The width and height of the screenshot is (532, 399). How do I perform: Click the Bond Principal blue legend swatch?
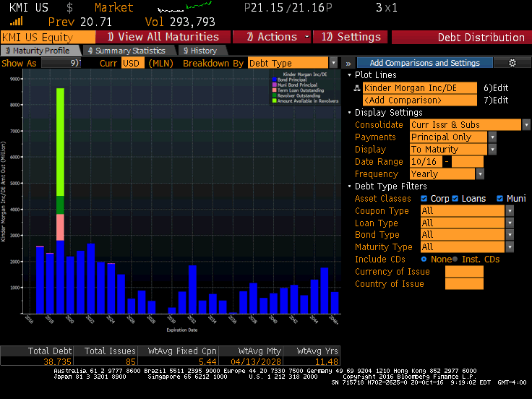(275, 80)
